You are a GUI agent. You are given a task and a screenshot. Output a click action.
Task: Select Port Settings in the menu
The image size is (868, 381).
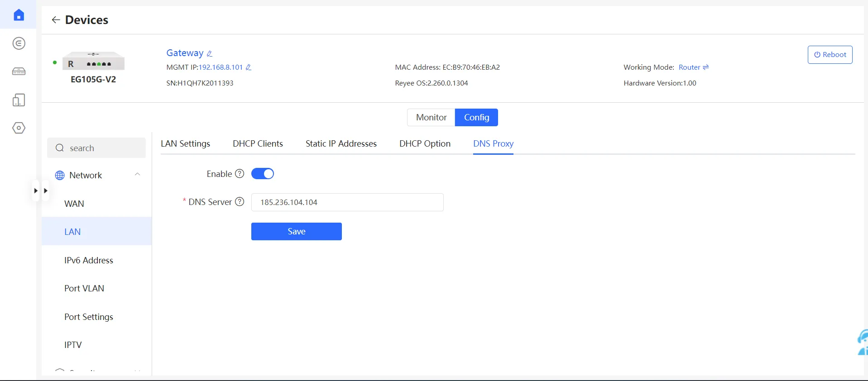pos(96,317)
